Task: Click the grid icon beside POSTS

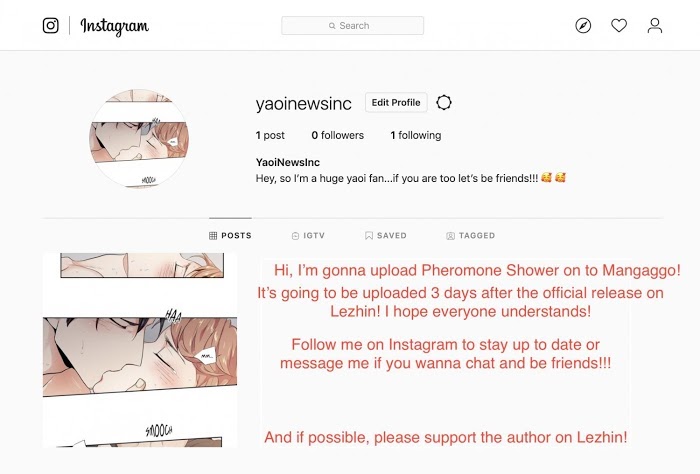Action: pos(213,236)
